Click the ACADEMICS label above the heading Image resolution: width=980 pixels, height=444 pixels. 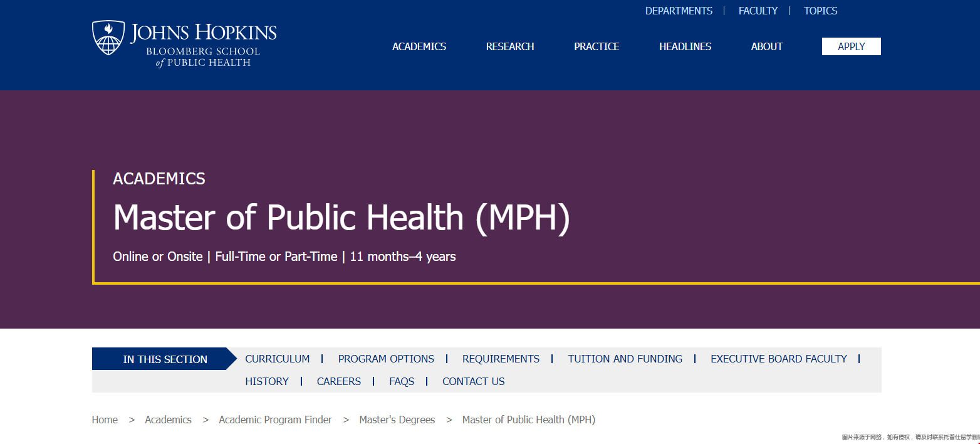click(x=159, y=179)
